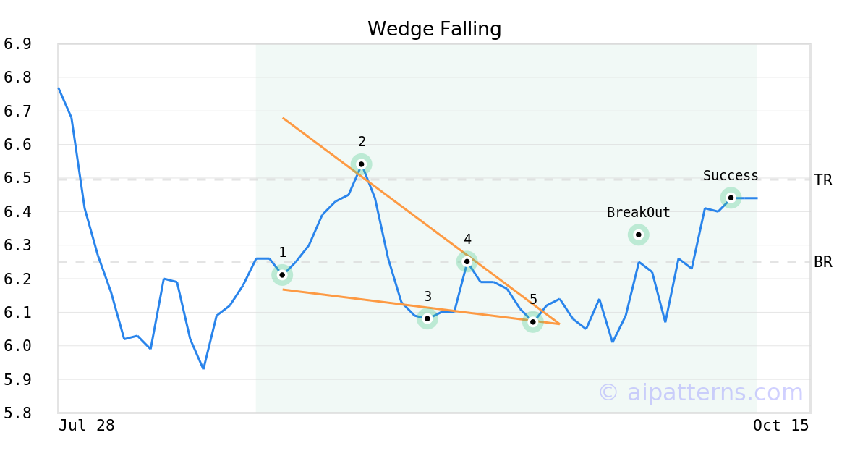The image size is (868, 456).
Task: Click the BreakOut text label
Action: (638, 213)
